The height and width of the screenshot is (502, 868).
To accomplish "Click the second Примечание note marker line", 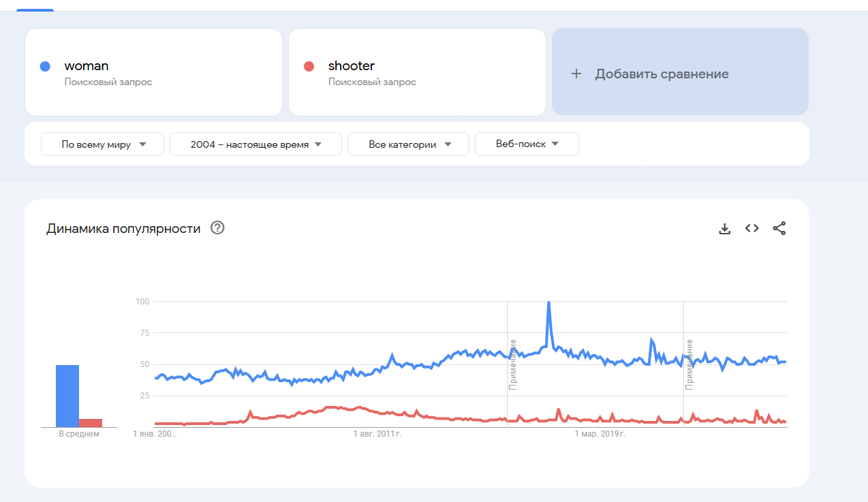I will (x=684, y=364).
